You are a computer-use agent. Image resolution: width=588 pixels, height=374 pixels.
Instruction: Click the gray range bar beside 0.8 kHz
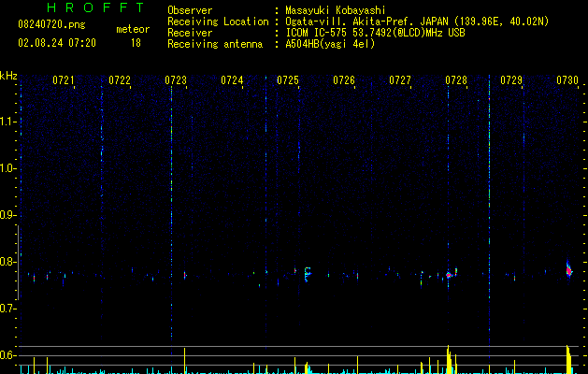[18, 262]
